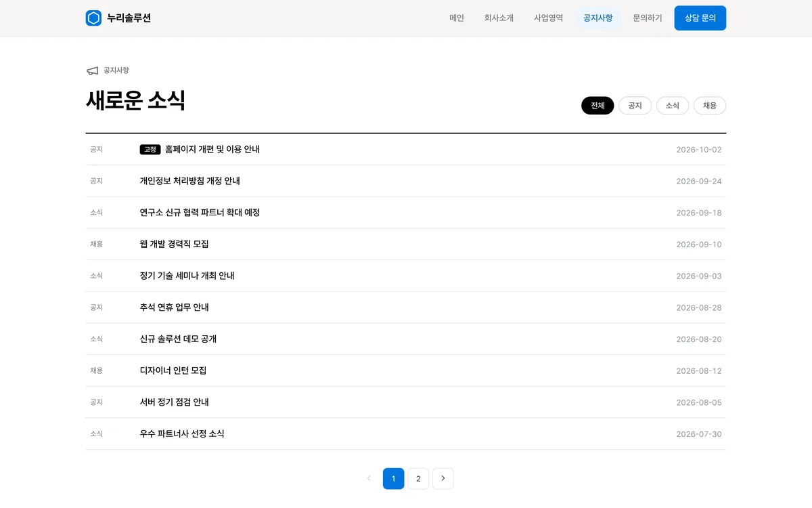812x508 pixels.
Task: Click the 공지 label in 홈페이지 개편 row
Action: 96,150
